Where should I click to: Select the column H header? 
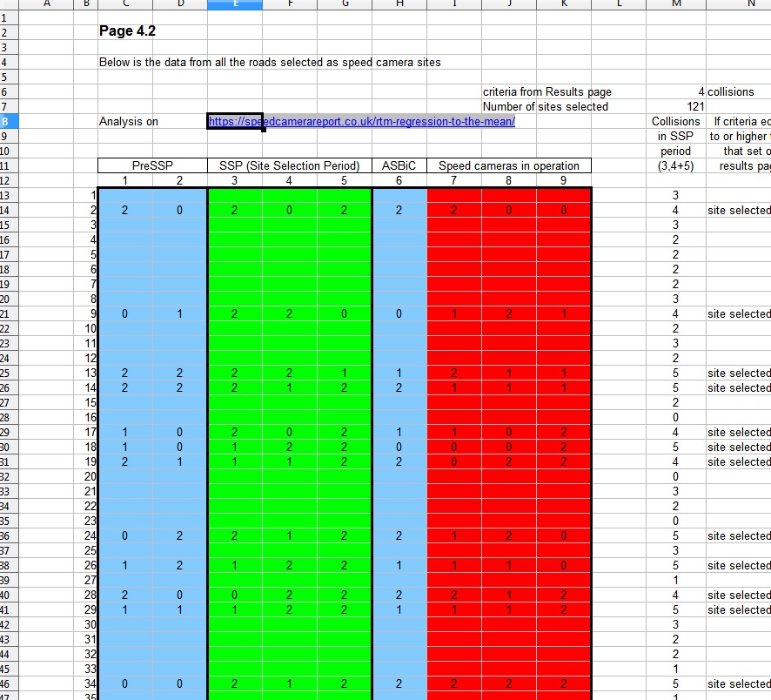click(x=399, y=4)
